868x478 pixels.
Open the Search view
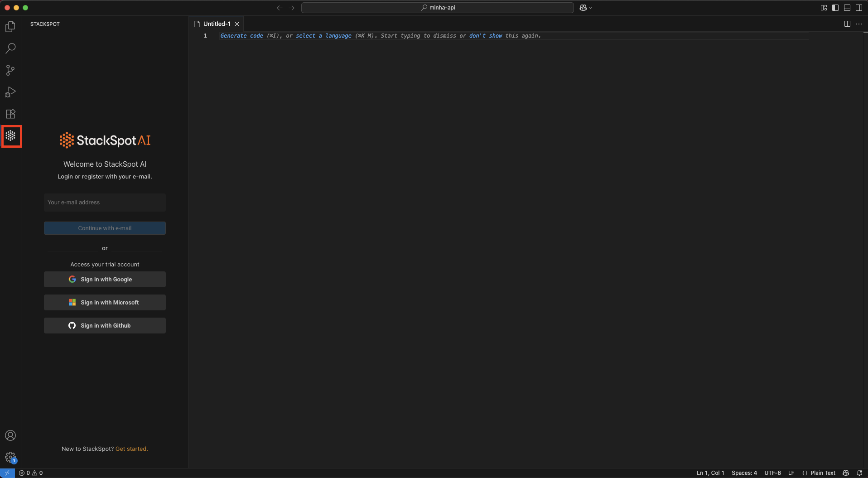click(x=10, y=48)
